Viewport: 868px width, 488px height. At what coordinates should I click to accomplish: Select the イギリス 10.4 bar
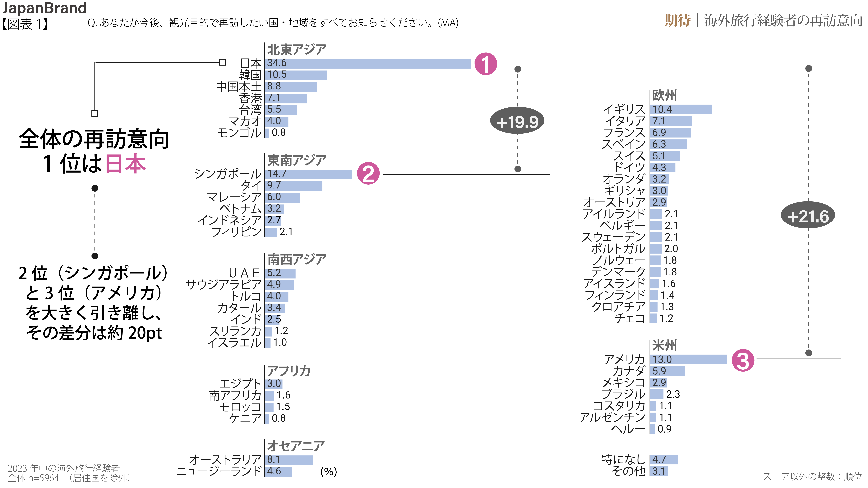(x=681, y=109)
